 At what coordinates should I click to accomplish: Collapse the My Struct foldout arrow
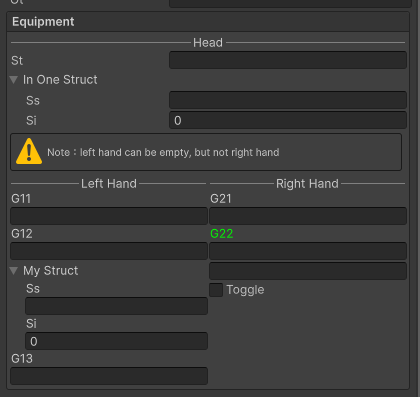point(14,271)
